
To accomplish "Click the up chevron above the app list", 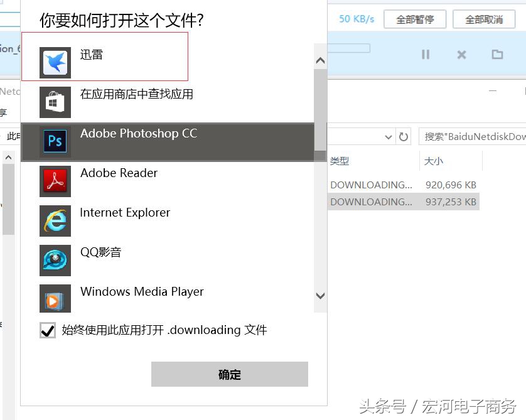I will [x=320, y=60].
